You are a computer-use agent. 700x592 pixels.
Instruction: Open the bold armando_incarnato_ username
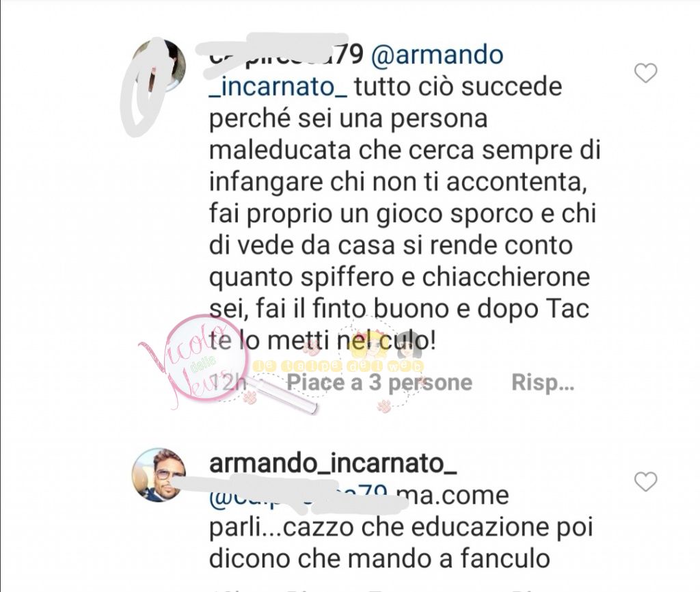[333, 463]
